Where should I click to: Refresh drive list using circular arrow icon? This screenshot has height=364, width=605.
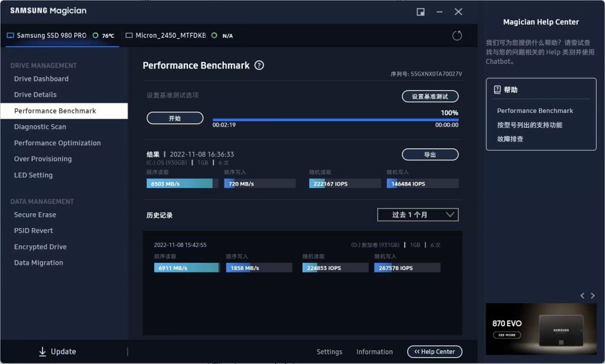(x=457, y=35)
